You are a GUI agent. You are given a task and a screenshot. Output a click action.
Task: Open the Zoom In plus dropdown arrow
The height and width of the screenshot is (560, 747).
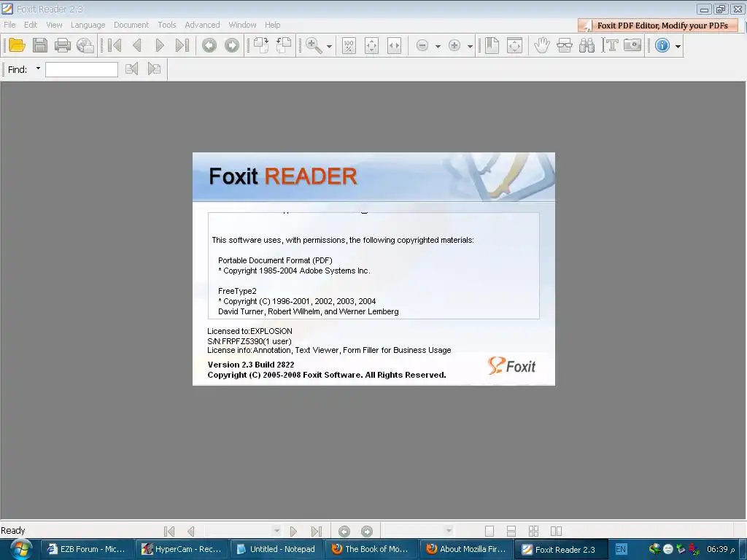pos(471,46)
